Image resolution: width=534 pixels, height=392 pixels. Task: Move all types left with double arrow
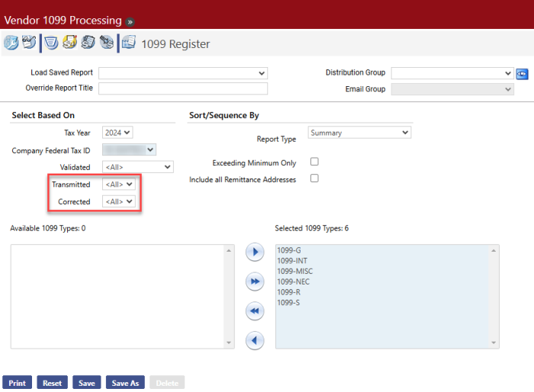[x=255, y=311]
